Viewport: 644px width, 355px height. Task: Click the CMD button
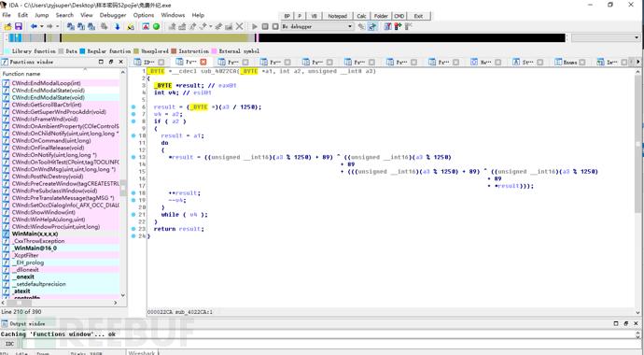399,16
